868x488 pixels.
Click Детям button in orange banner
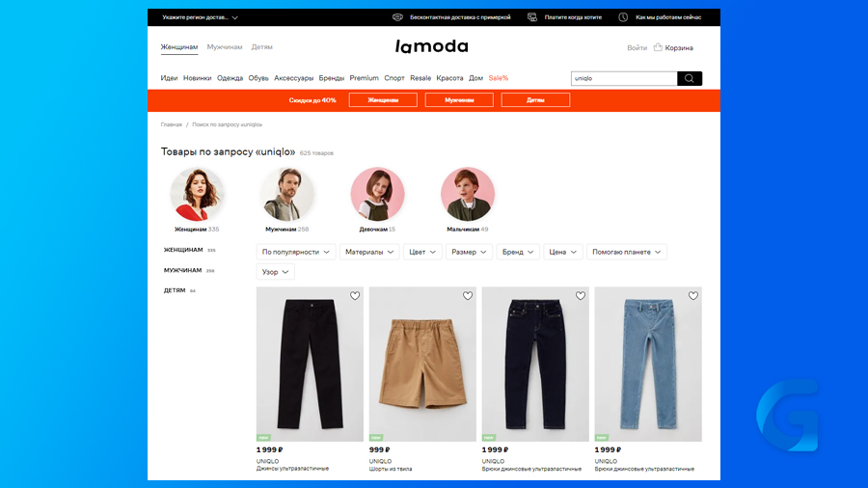coord(535,100)
